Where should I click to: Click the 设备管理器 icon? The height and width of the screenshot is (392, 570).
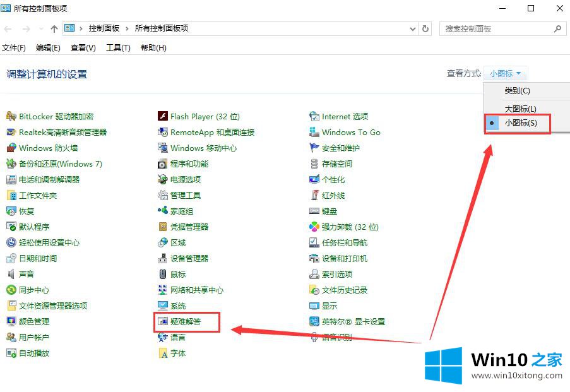point(162,259)
